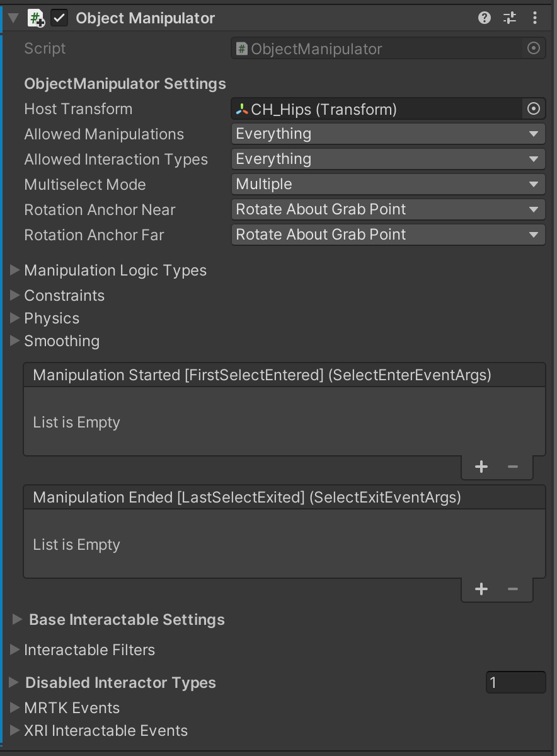
Task: Click the CH_Hips Host Transform field
Action: pyautogui.click(x=377, y=109)
